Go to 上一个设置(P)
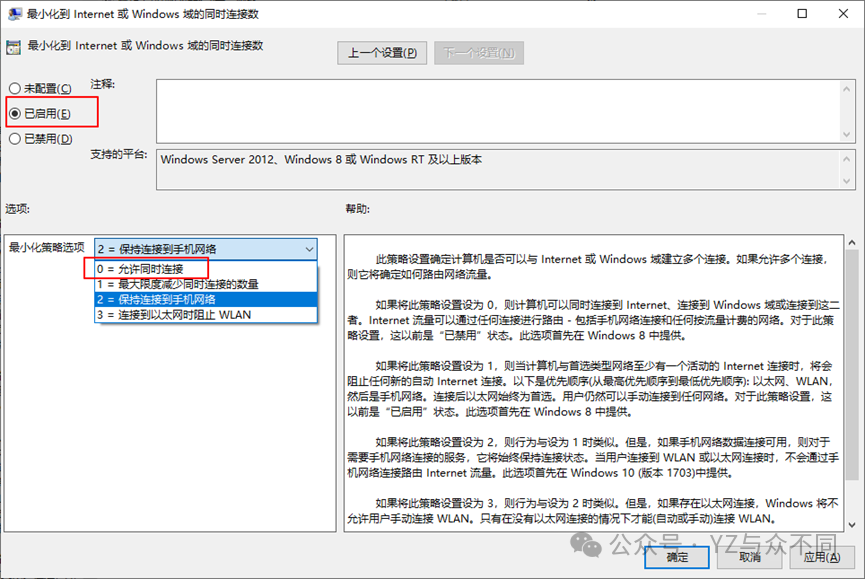Screen dimensions: 865x579 (x=382, y=53)
